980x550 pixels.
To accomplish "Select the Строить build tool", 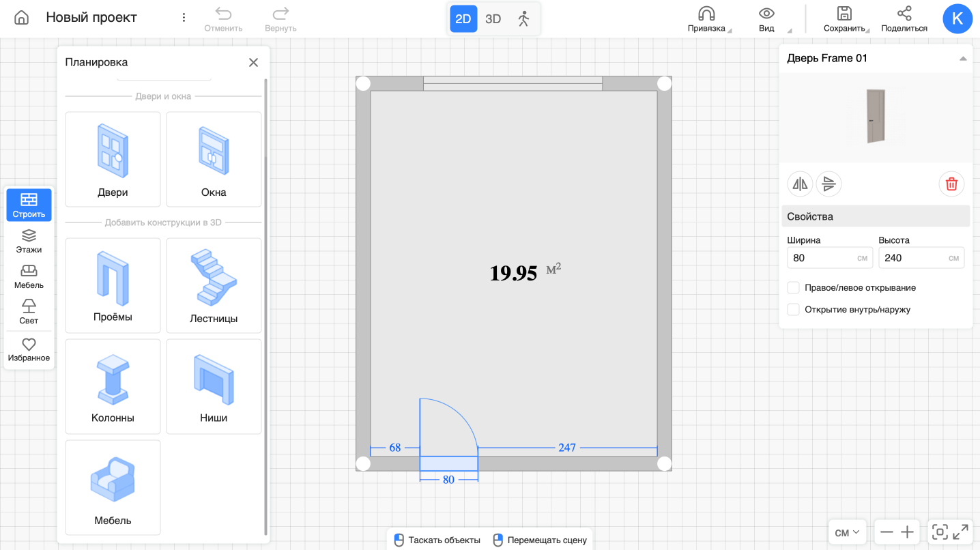I will click(x=29, y=205).
